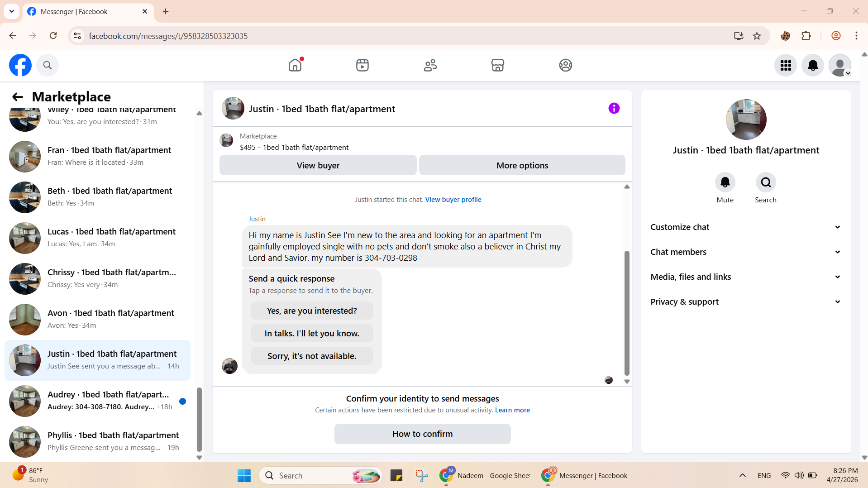The width and height of the screenshot is (868, 488).
Task: Open the Groups icon in top navigation
Action: coord(566,65)
